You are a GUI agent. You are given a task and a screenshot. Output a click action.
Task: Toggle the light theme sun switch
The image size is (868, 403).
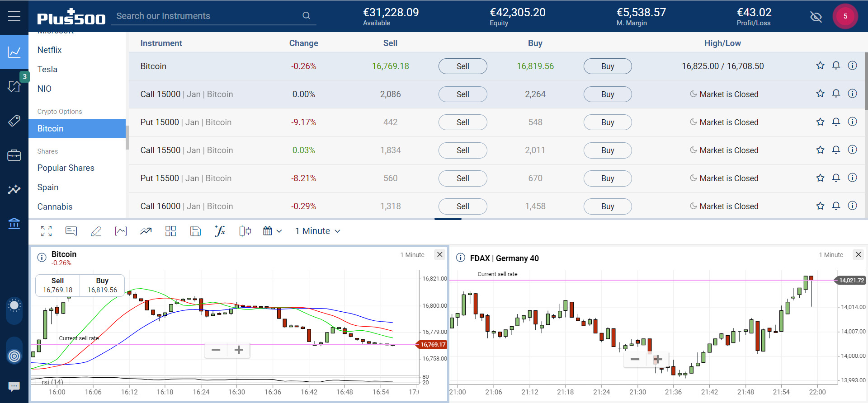[14, 311]
